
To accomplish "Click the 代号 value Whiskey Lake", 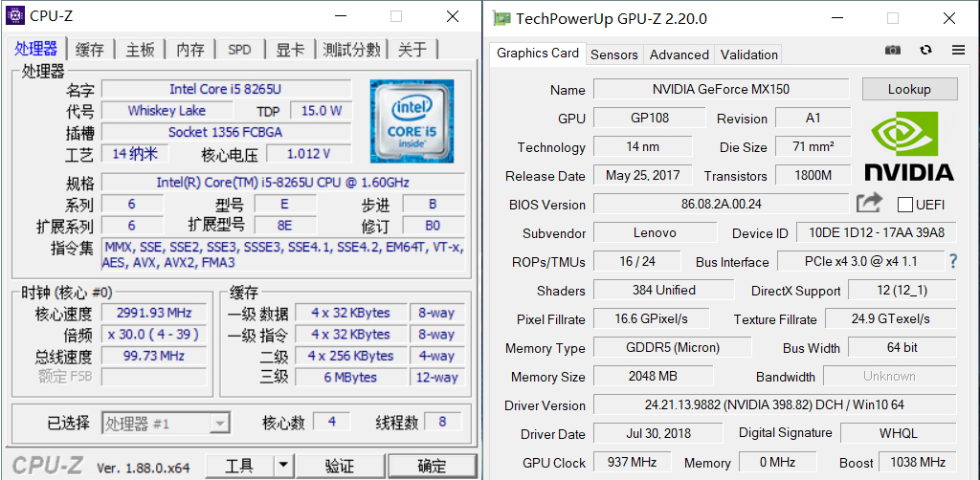I will (167, 111).
